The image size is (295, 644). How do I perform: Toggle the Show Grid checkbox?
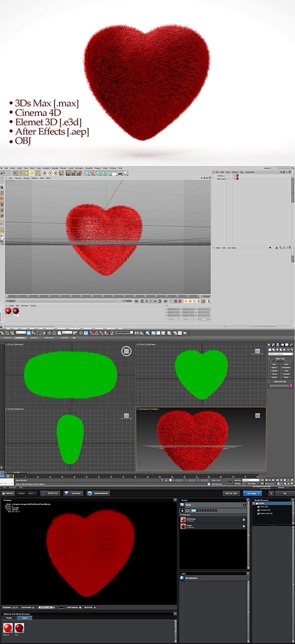[x=94, y=607]
